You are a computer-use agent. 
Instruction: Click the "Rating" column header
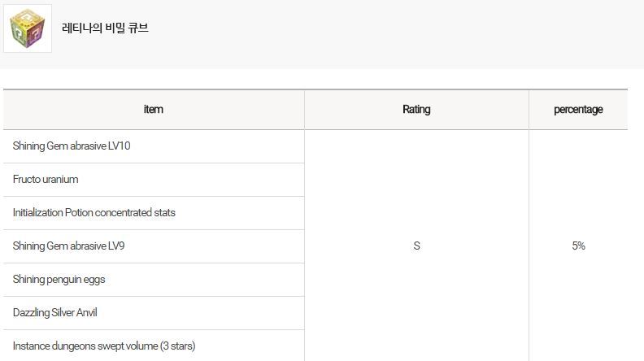tap(416, 110)
